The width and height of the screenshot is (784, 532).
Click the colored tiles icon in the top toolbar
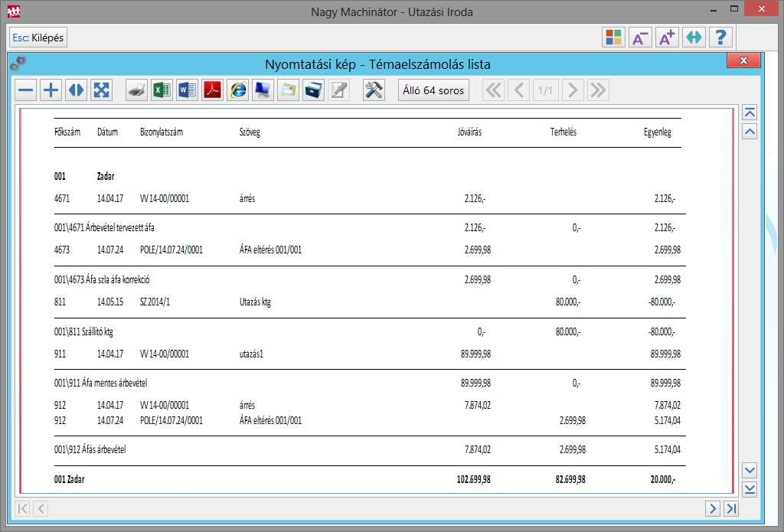(x=612, y=38)
